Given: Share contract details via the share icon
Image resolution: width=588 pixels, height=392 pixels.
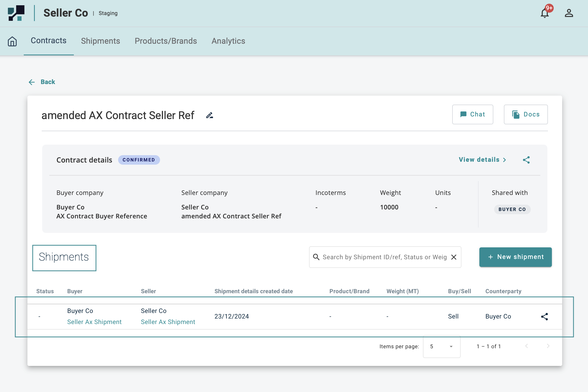Looking at the screenshot, I should (x=526, y=160).
